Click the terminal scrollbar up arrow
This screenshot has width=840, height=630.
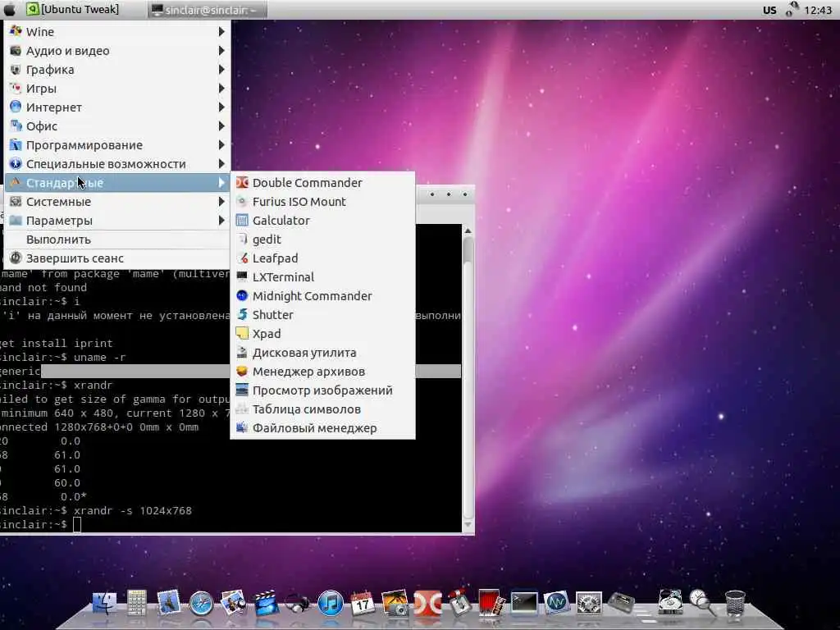(468, 231)
